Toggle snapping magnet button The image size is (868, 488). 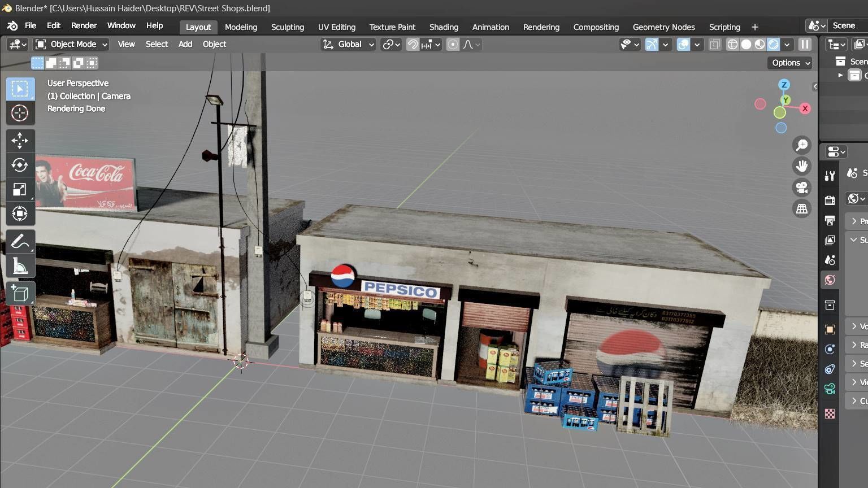click(x=413, y=44)
